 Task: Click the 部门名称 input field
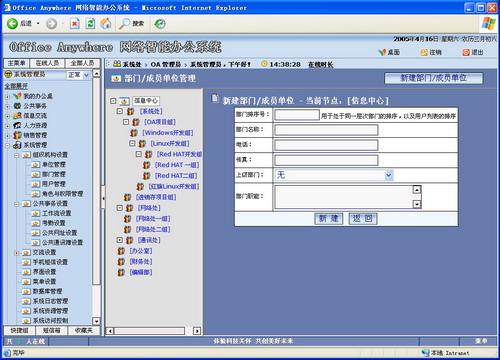326,130
